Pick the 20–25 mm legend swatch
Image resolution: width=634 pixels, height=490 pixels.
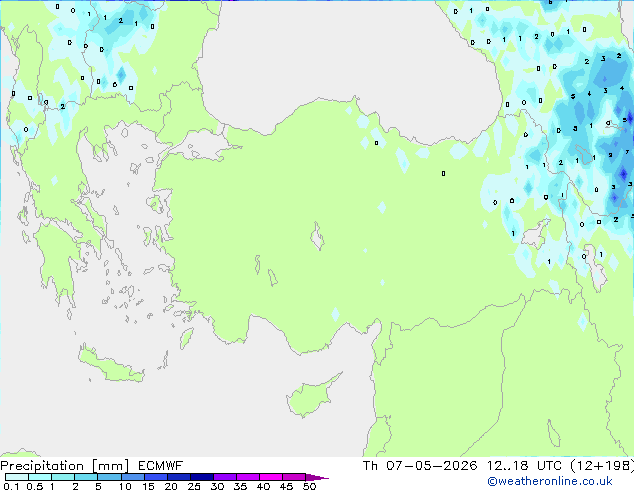click(178, 477)
